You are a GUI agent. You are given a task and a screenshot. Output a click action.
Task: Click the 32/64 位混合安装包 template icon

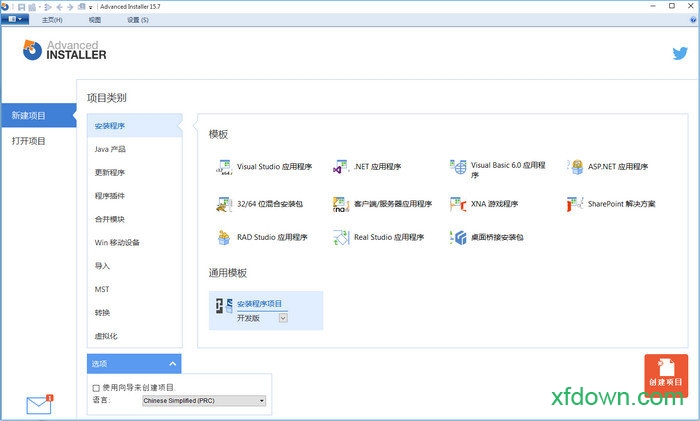(224, 204)
